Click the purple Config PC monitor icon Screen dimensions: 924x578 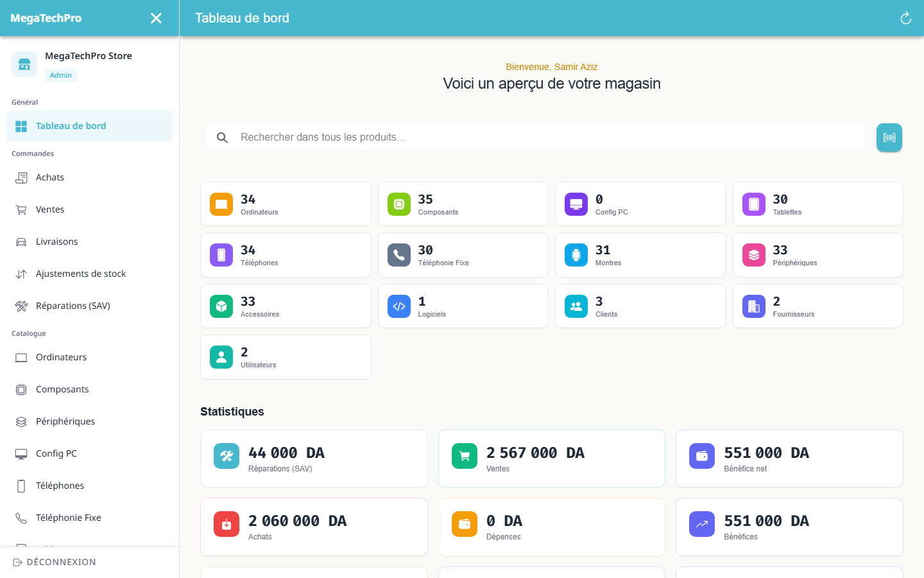tap(576, 204)
